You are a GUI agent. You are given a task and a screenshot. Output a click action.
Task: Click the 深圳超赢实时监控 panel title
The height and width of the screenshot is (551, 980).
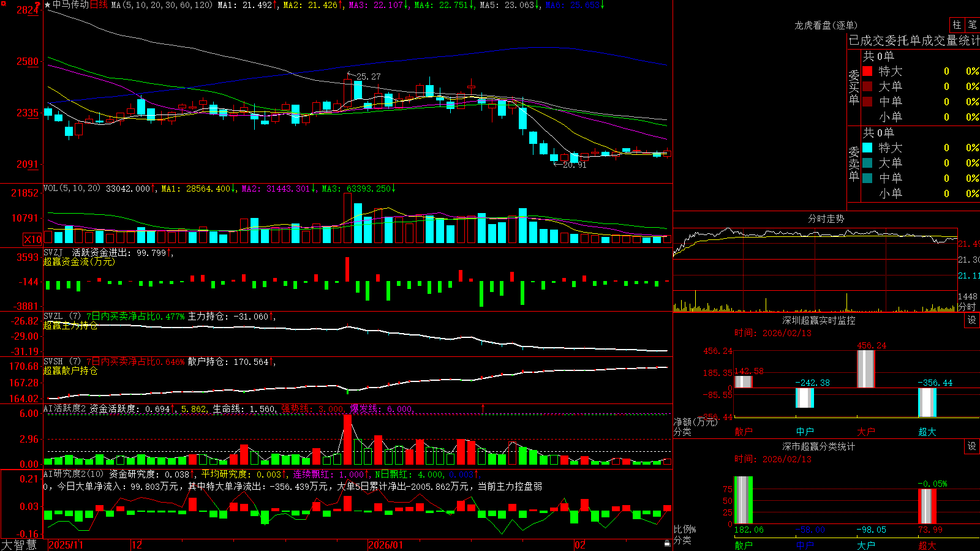click(x=818, y=320)
